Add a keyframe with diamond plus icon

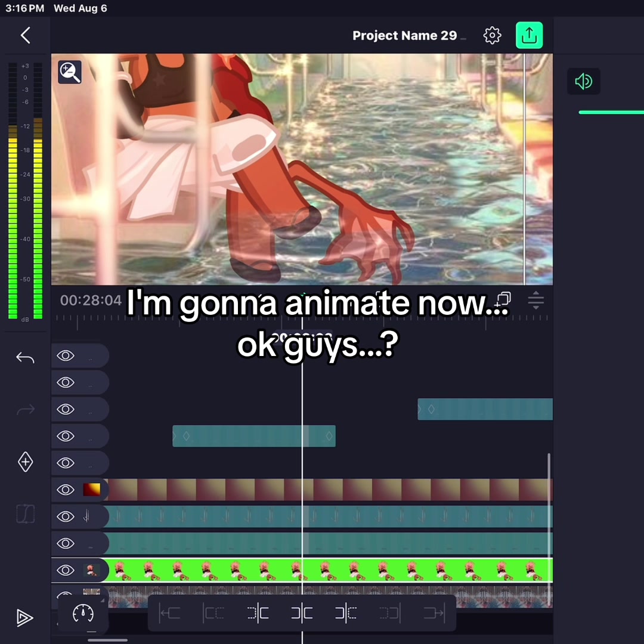[x=25, y=462]
